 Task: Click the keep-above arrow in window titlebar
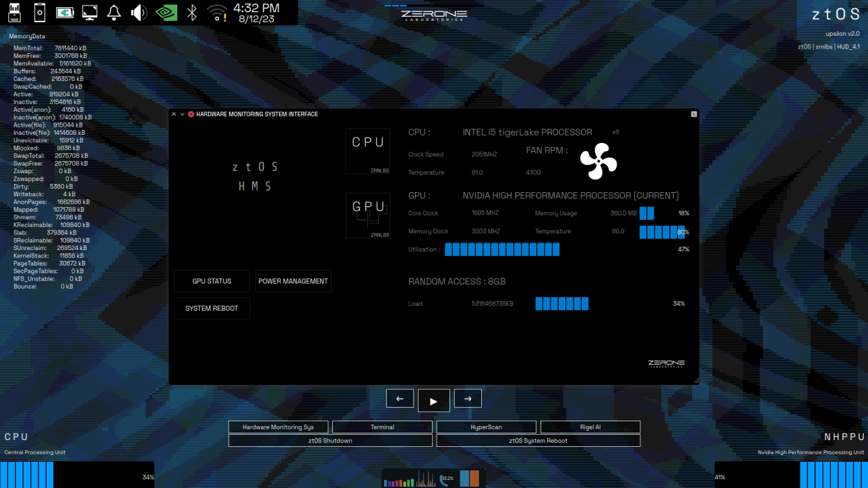[174, 115]
